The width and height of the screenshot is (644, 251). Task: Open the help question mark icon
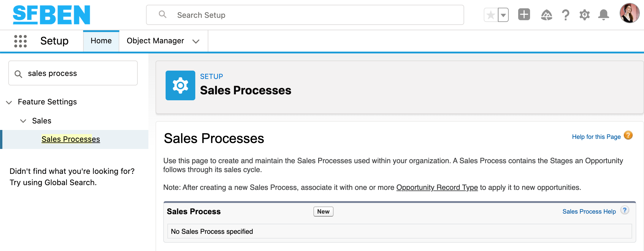(565, 14)
